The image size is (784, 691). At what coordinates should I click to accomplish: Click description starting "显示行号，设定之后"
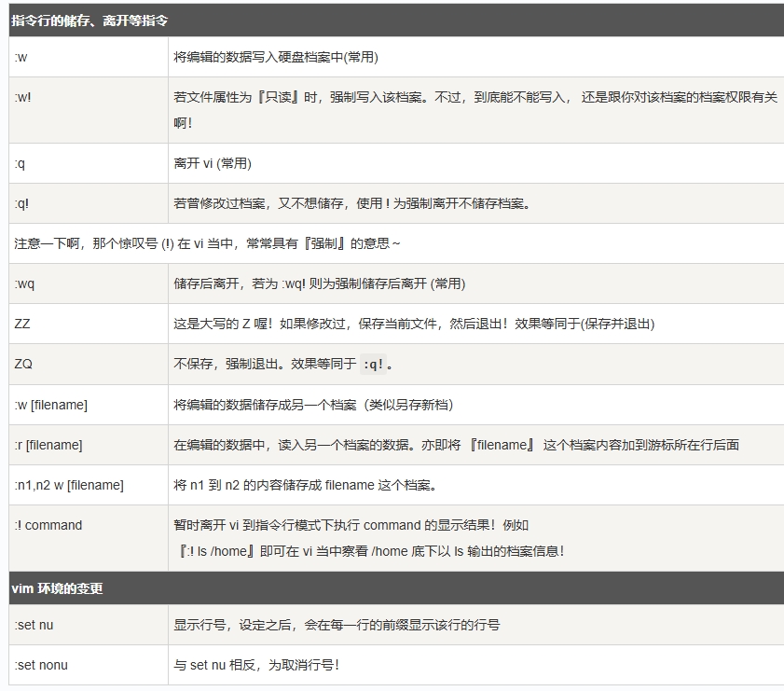pyautogui.click(x=337, y=625)
